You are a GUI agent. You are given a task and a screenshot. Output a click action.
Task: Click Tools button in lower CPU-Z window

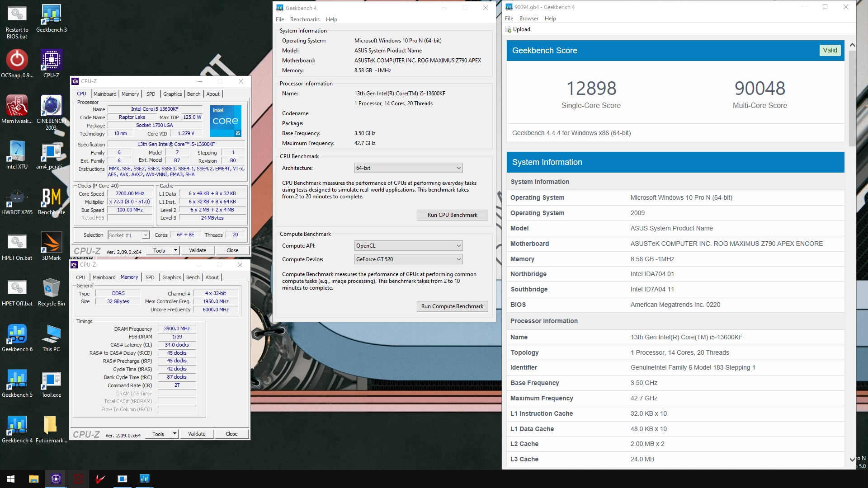click(x=158, y=434)
